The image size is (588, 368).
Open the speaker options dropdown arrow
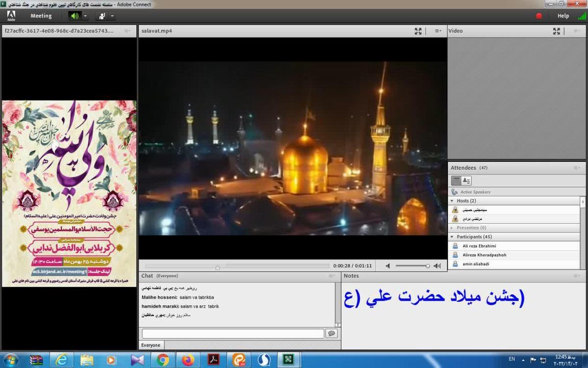click(x=85, y=16)
